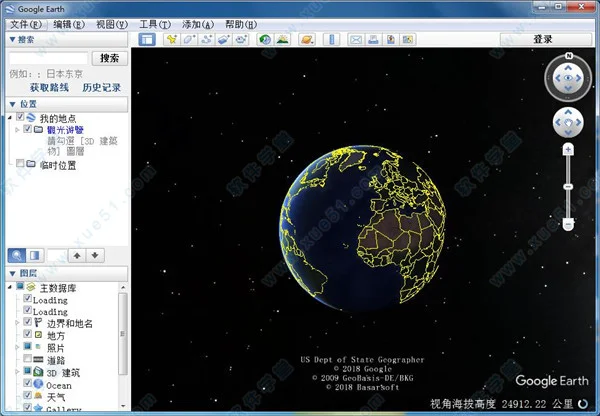The height and width of the screenshot is (416, 600).
Task: Click the email envelope icon
Action: [356, 39]
